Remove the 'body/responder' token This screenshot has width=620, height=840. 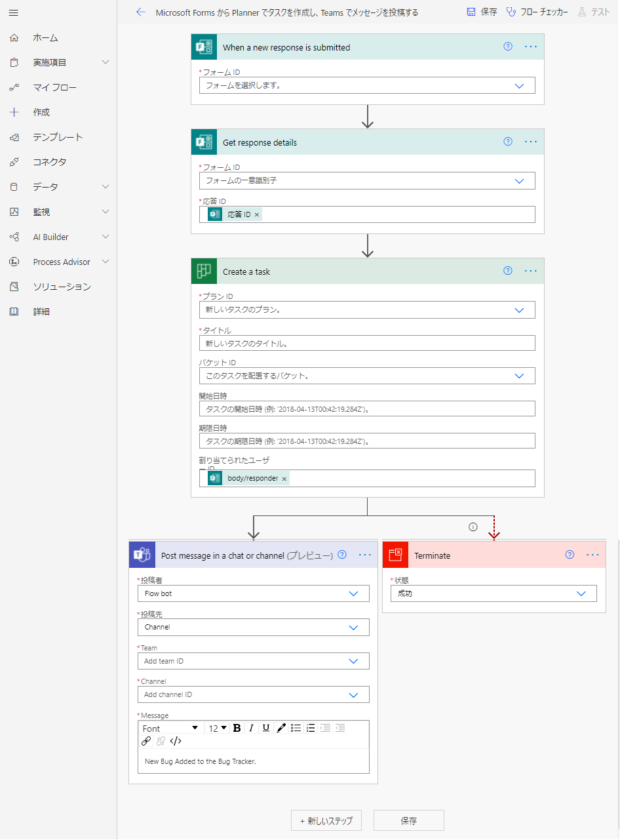pyautogui.click(x=284, y=479)
